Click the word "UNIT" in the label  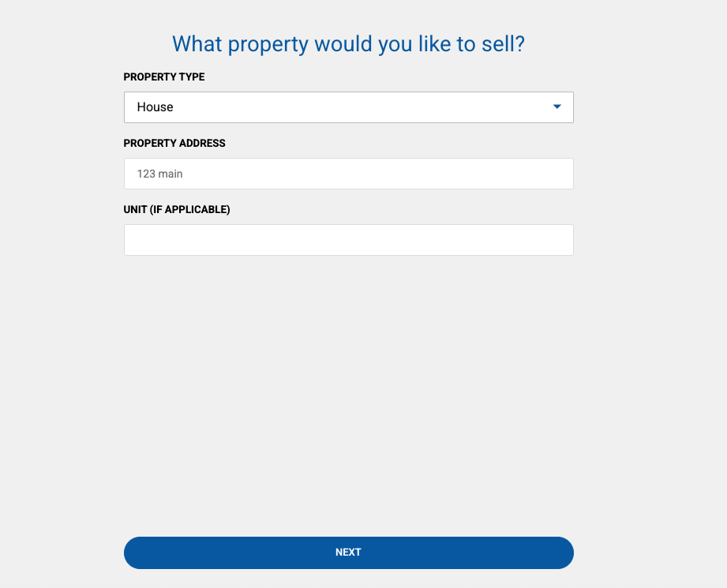(135, 210)
